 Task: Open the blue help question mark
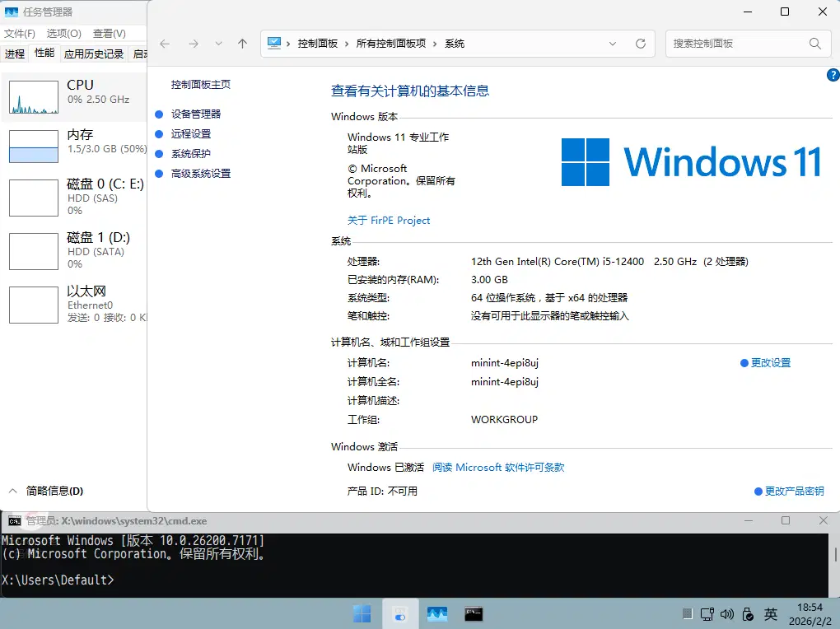[833, 75]
